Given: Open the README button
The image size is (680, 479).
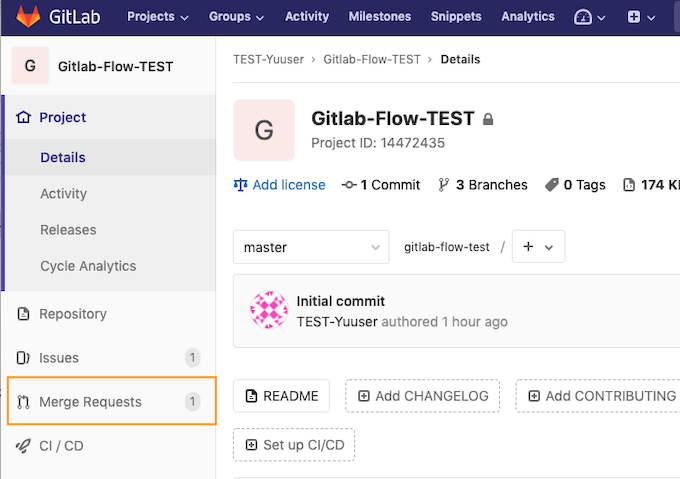Looking at the screenshot, I should click(281, 396).
